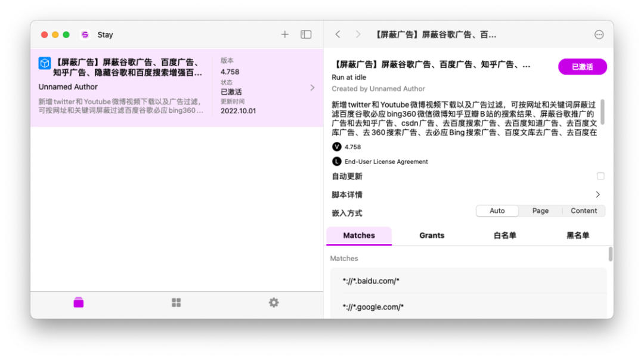Click update date 2022.10.01
The image size is (644, 359).
(238, 111)
